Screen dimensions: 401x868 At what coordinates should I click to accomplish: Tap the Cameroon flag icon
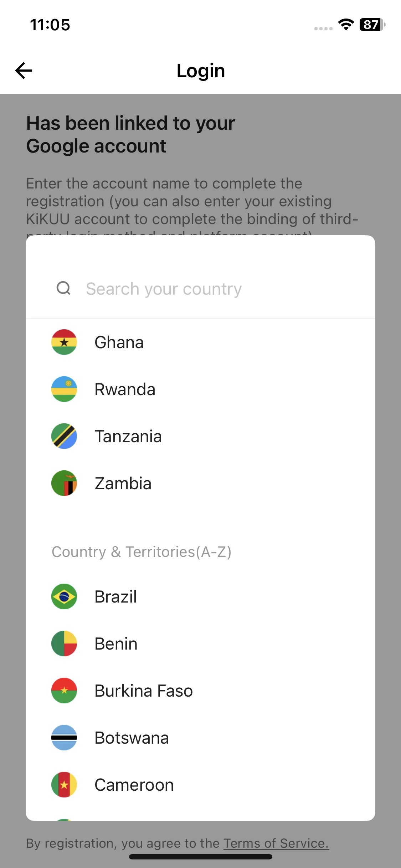pyautogui.click(x=64, y=785)
